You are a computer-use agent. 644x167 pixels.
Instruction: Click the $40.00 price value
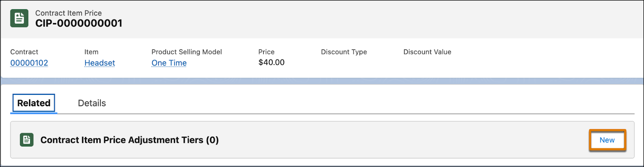[271, 62]
